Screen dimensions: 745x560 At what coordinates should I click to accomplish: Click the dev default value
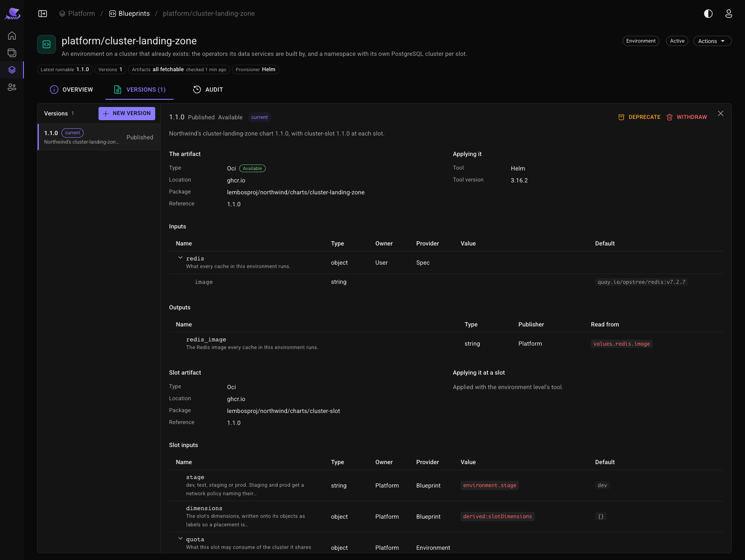(602, 485)
